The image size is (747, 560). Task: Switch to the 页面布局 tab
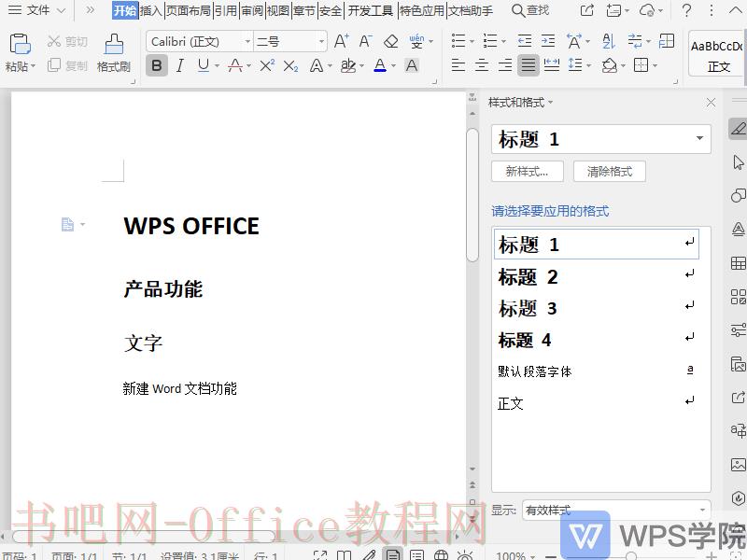[x=188, y=10]
